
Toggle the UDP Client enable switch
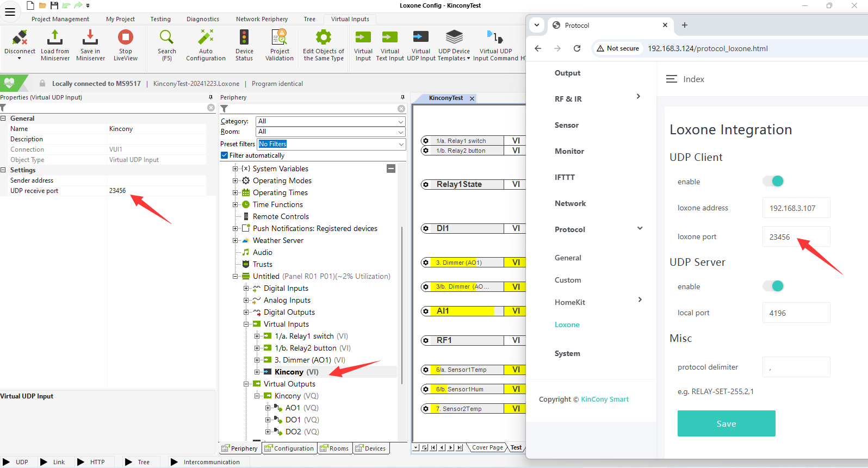tap(773, 181)
